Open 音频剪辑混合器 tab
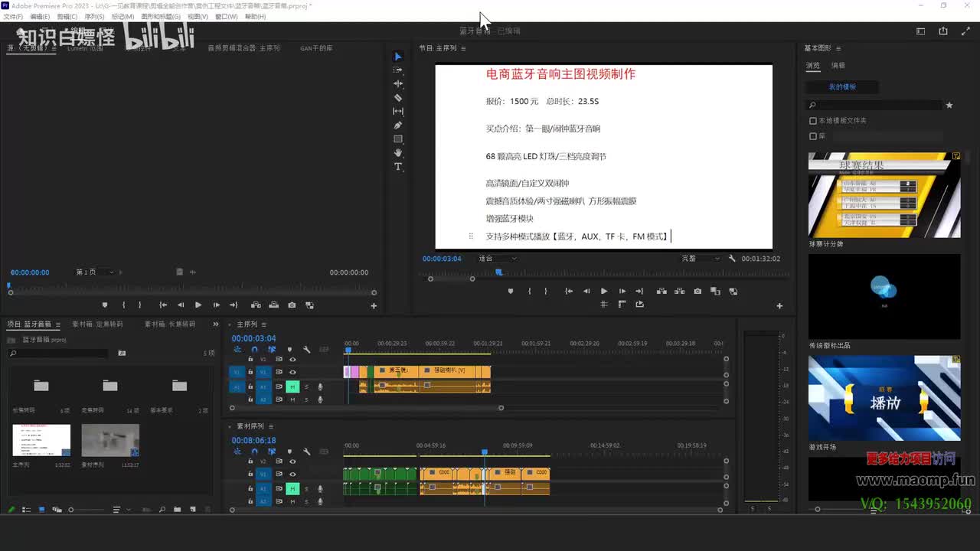980x551 pixels. pos(243,48)
